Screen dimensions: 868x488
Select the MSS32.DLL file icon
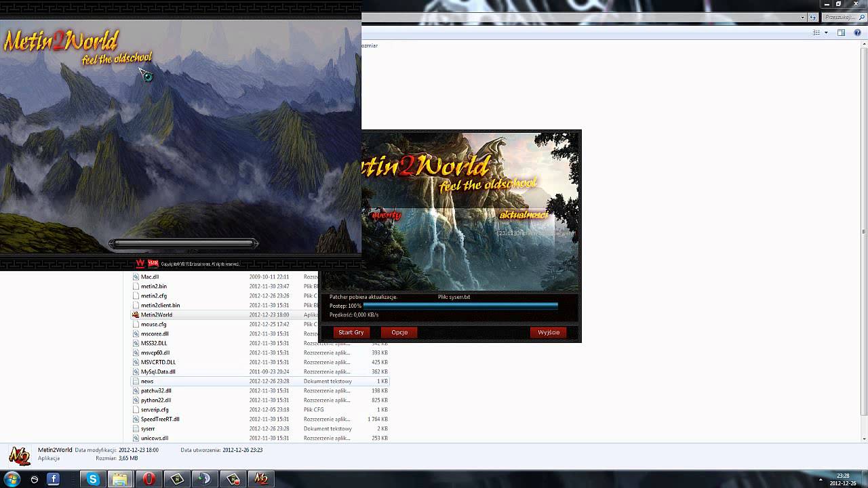(136, 343)
